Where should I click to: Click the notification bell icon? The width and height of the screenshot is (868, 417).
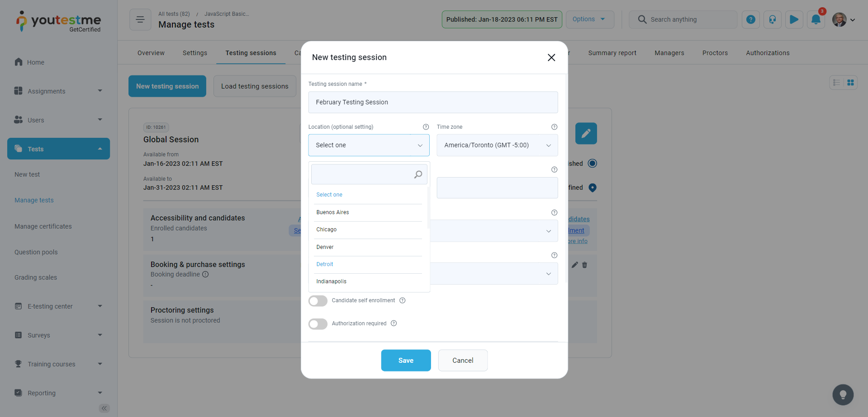(816, 20)
